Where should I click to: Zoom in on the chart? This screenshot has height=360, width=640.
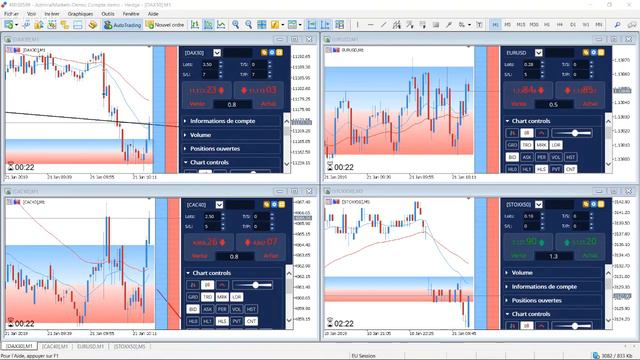click(x=236, y=25)
